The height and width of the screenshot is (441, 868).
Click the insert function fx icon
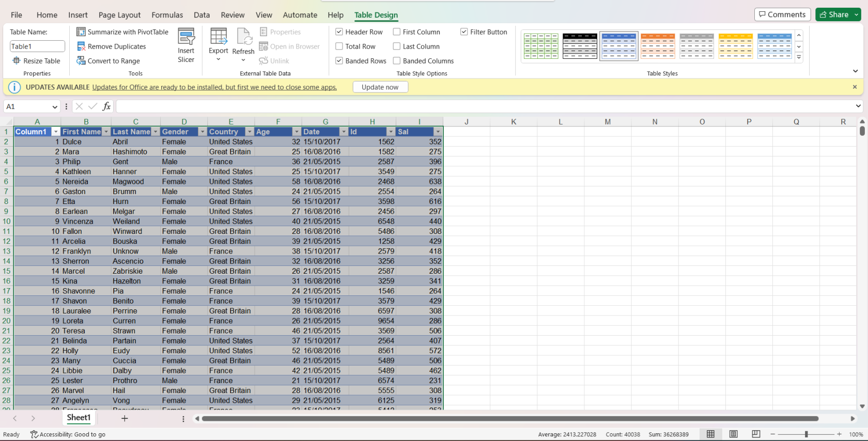106,106
